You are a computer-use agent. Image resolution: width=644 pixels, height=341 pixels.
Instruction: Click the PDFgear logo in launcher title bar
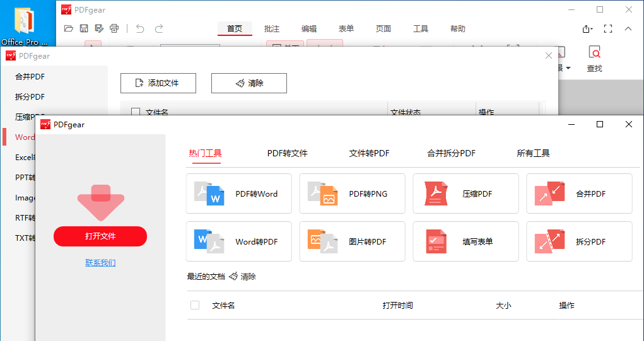(x=45, y=124)
